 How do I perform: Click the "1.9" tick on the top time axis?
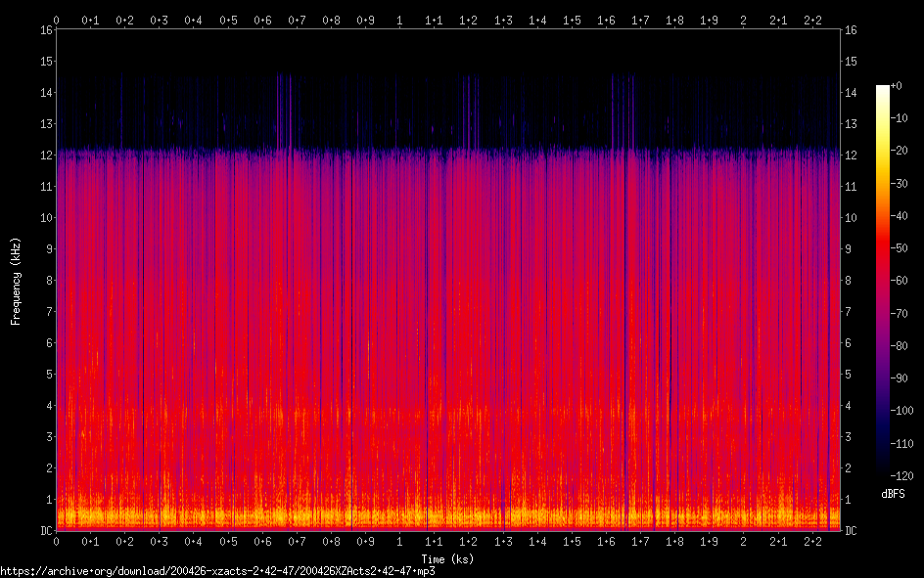(x=709, y=21)
